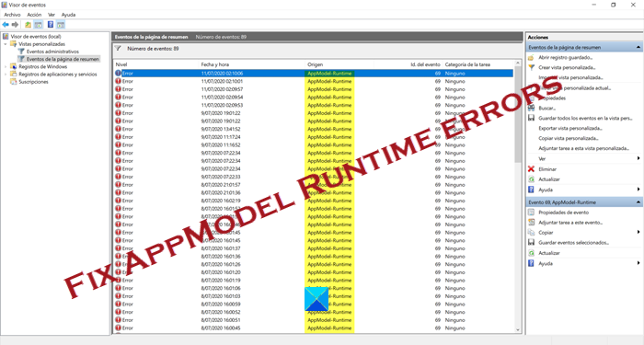Expand Registros de aplicaciones y servicios arrow
The image size is (644, 345).
pos(6,75)
